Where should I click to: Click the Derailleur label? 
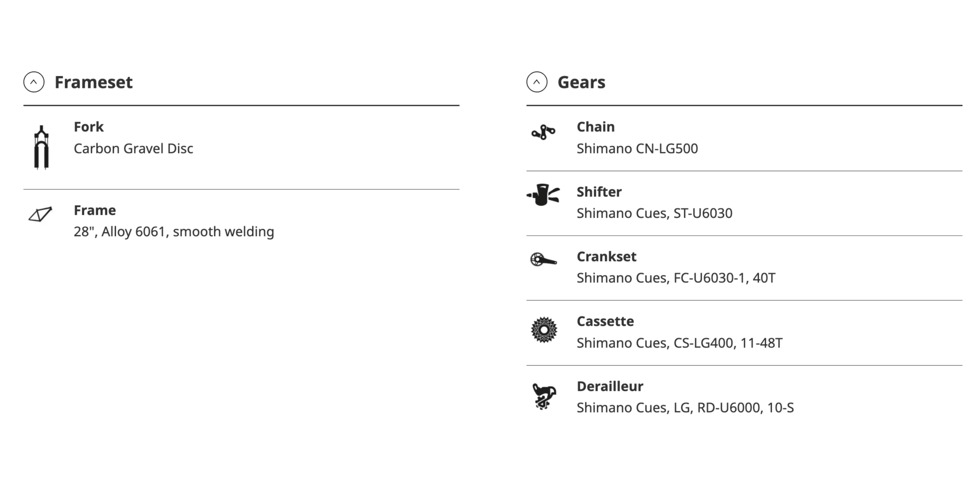coord(610,386)
